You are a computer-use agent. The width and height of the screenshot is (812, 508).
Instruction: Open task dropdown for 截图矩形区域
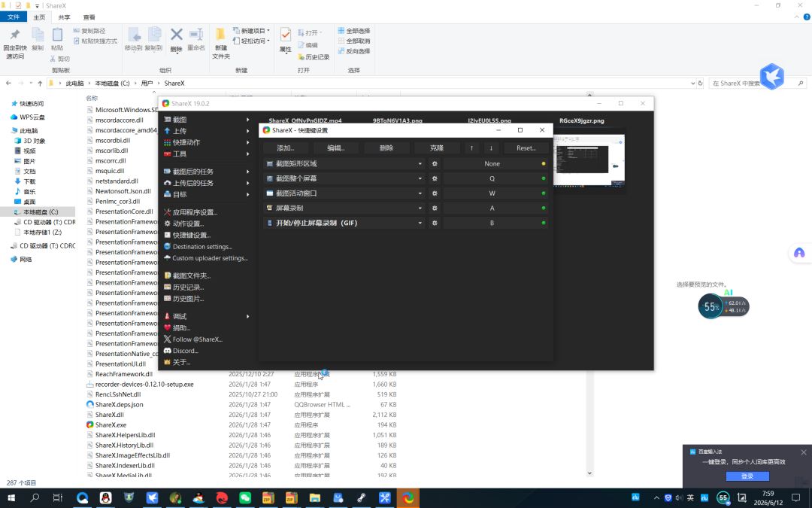tap(420, 164)
